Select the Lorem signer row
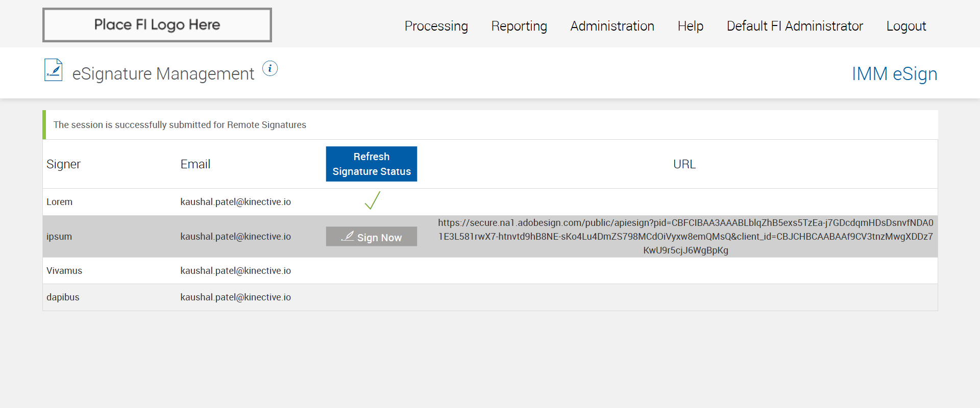The height and width of the screenshot is (408, 980). pyautogui.click(x=60, y=202)
